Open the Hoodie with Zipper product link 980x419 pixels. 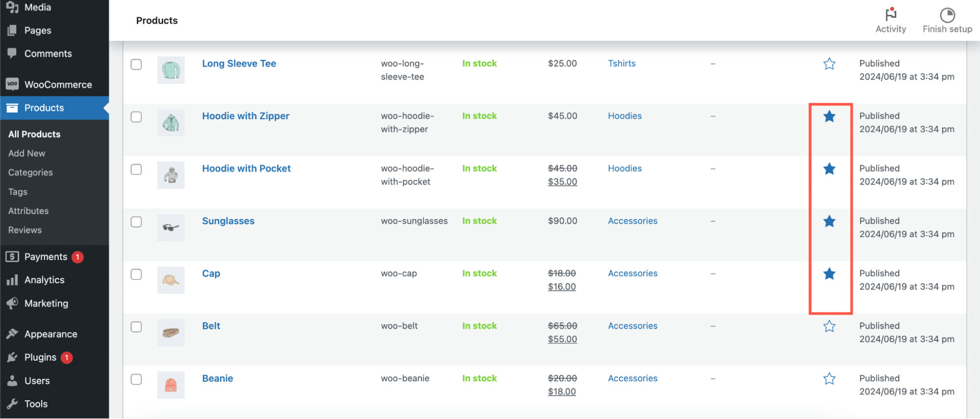[246, 116]
